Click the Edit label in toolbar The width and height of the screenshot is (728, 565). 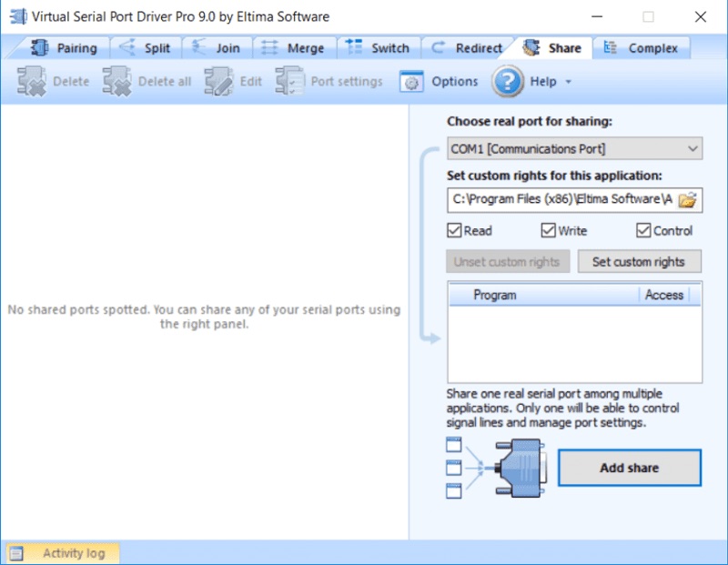(x=251, y=81)
